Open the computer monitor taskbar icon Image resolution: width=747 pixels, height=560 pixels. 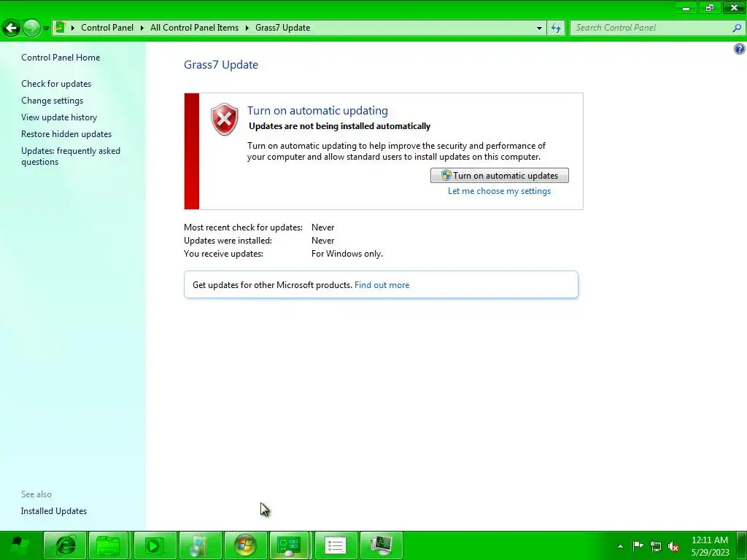pos(381,545)
